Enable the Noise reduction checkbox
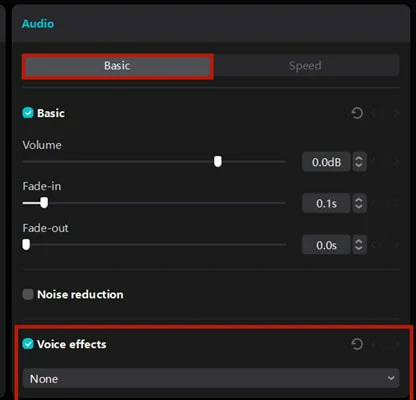Image resolution: width=416 pixels, height=400 pixels. (x=28, y=294)
